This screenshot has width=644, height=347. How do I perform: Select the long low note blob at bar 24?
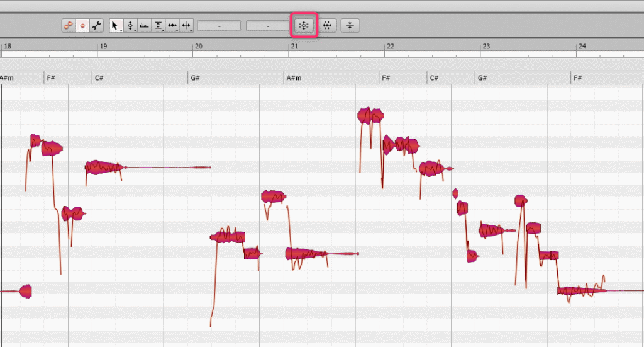tap(581, 291)
